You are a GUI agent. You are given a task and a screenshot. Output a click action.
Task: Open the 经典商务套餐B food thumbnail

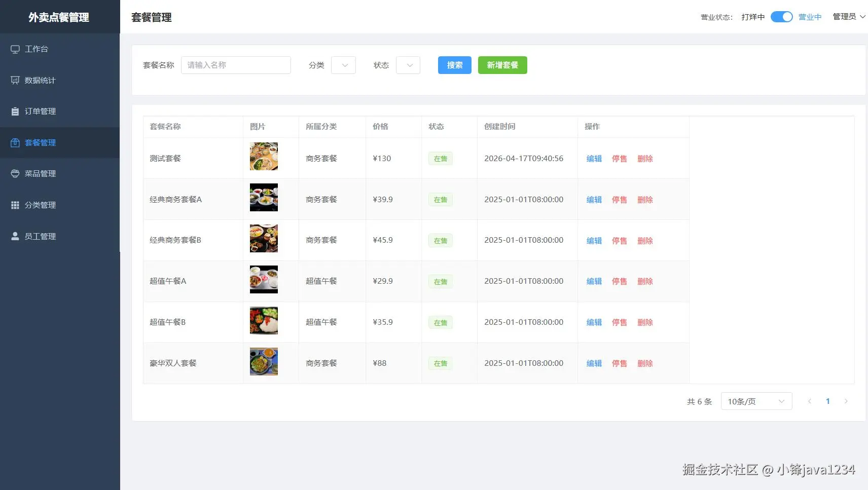coord(264,238)
